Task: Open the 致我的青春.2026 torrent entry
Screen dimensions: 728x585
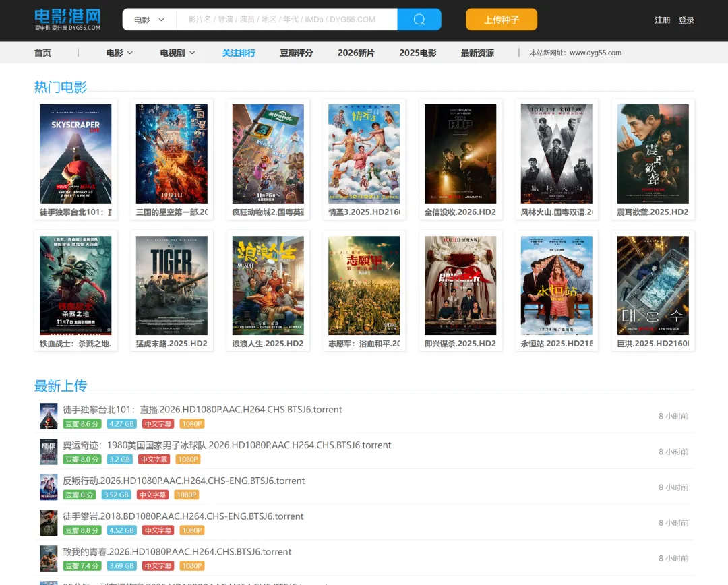Action: point(177,552)
